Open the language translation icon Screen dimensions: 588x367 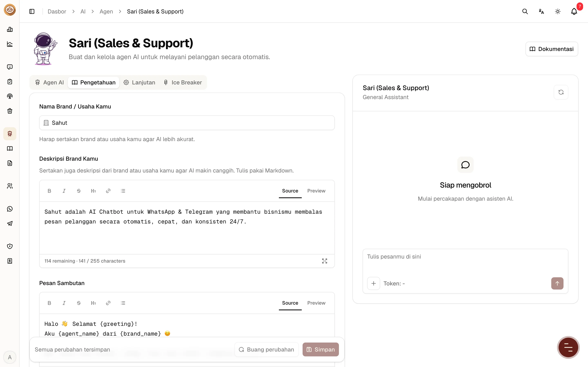(541, 11)
